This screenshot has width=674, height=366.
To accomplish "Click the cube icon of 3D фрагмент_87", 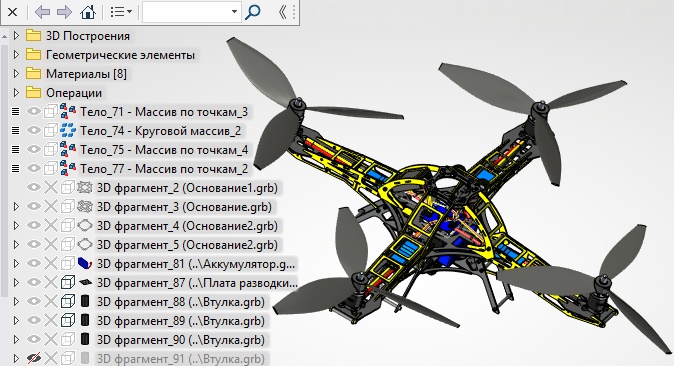I will point(67,283).
